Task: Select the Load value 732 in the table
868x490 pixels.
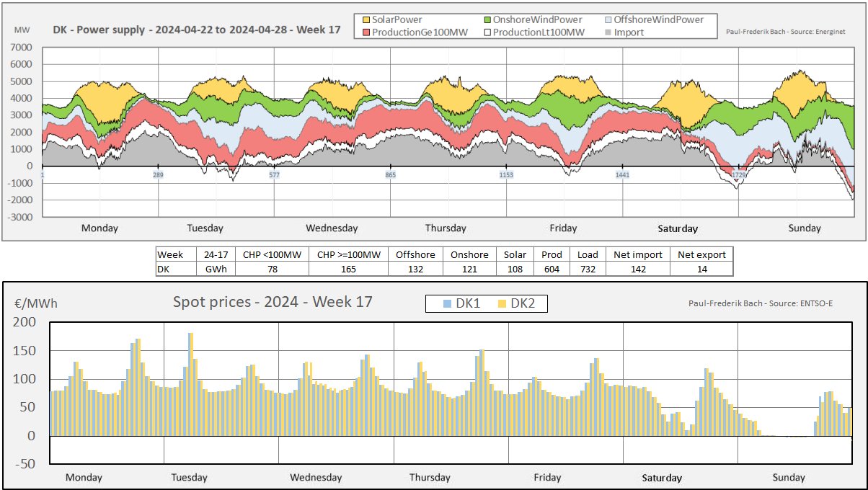Action: point(588,269)
